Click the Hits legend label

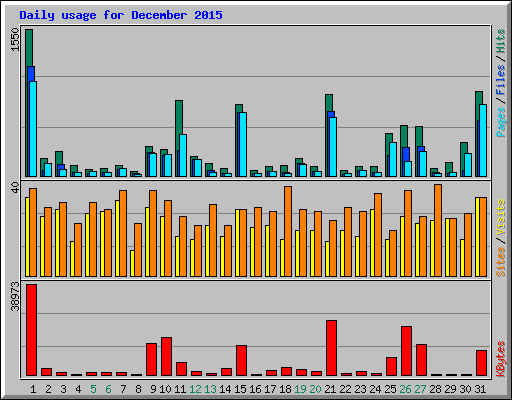click(501, 41)
